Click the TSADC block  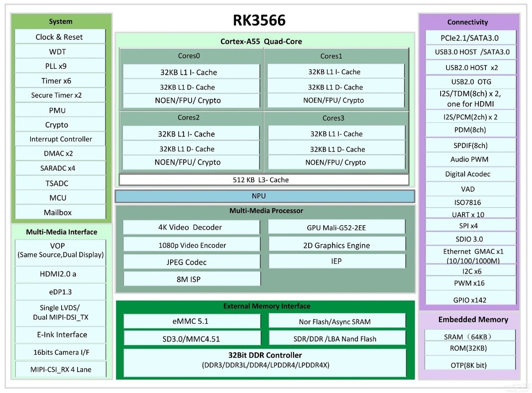click(60, 183)
